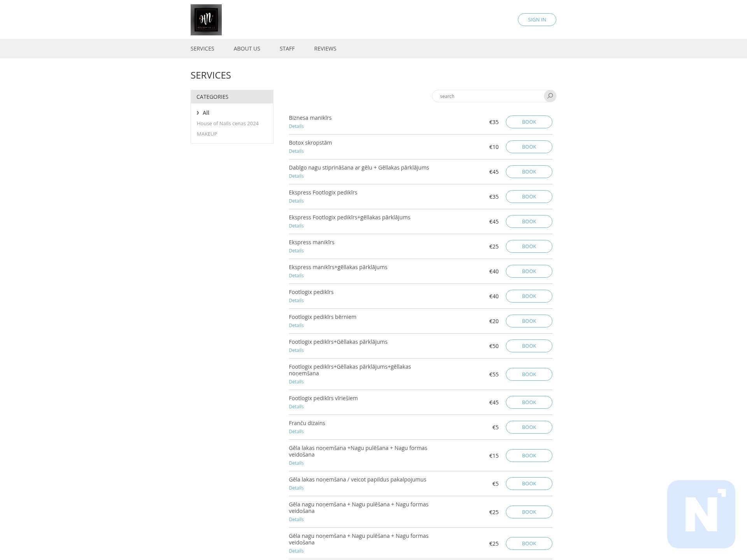Switch to the Reviews section

pos(325,49)
